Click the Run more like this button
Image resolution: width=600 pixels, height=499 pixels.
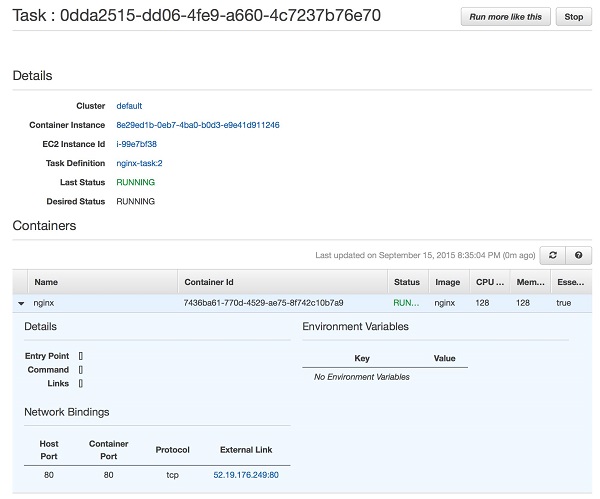(505, 17)
